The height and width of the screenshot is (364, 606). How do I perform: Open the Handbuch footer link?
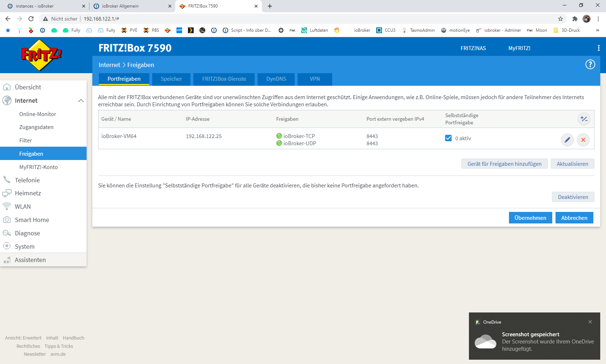(73, 338)
